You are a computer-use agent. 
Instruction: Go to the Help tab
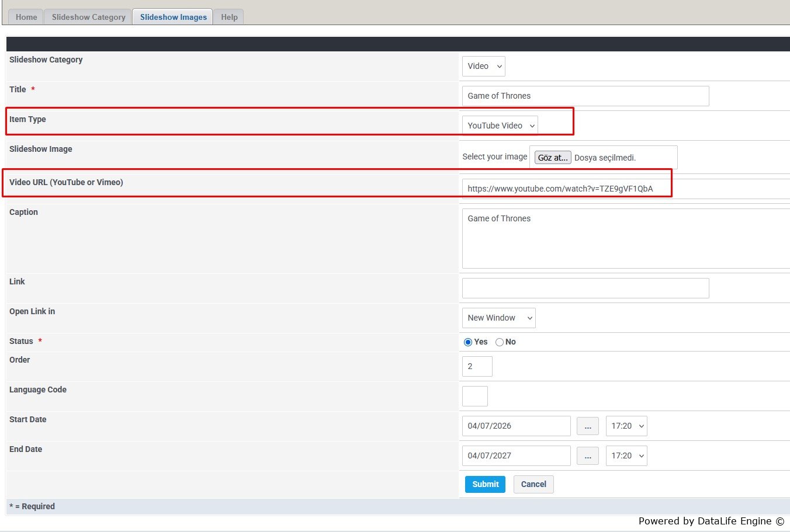click(x=229, y=17)
